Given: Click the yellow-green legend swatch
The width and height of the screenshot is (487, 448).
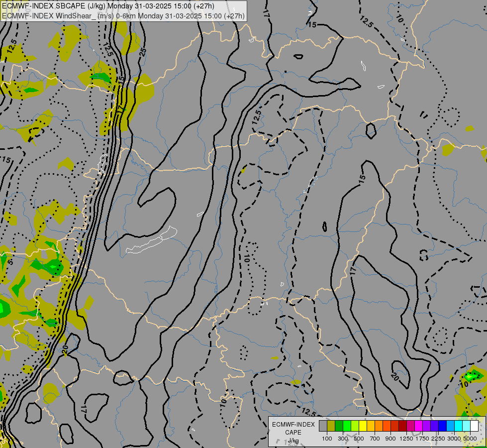Looking at the screenshot, I should pos(355,426).
